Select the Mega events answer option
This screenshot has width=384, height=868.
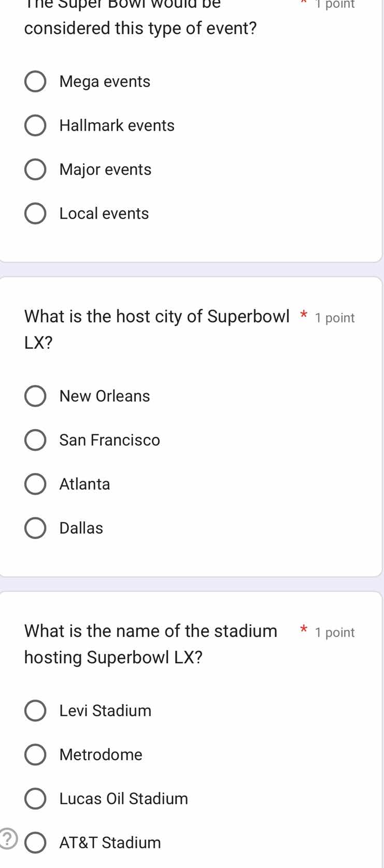coord(35,81)
